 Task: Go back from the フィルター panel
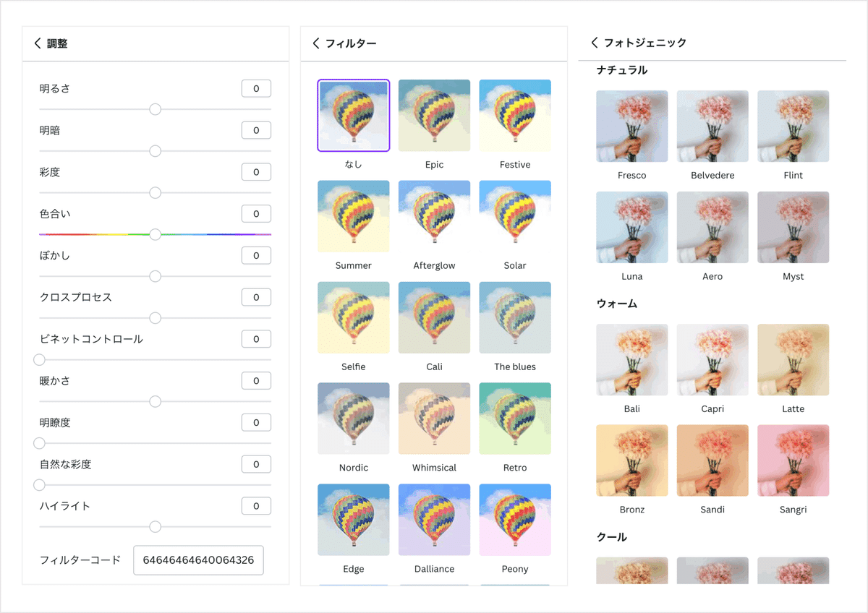[316, 43]
